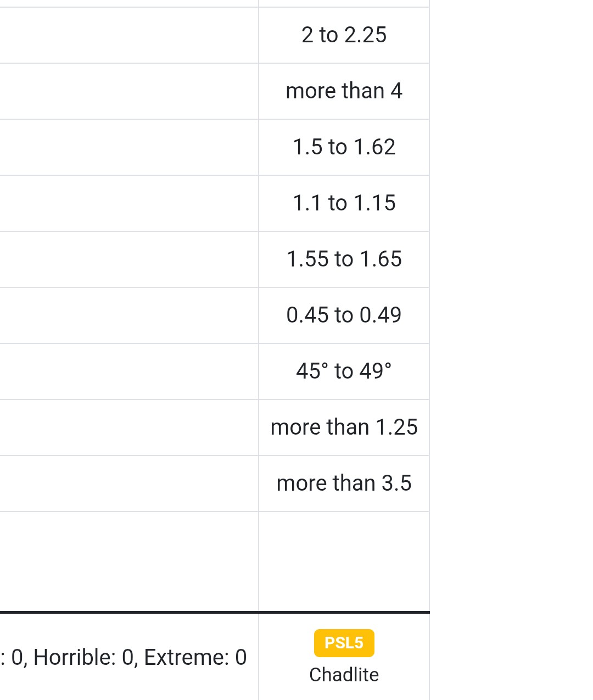Select the '1.5 to 1.62' value

coord(344,147)
